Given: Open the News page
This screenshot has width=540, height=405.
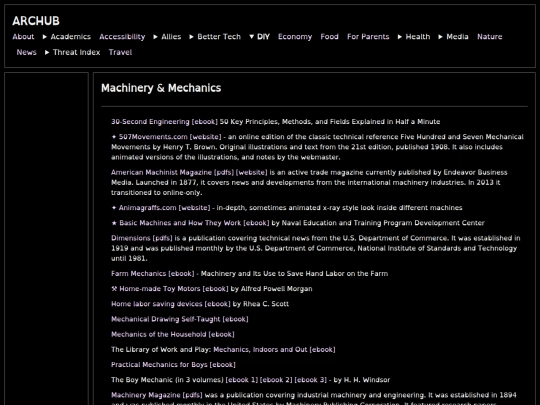Looking at the screenshot, I should [27, 52].
